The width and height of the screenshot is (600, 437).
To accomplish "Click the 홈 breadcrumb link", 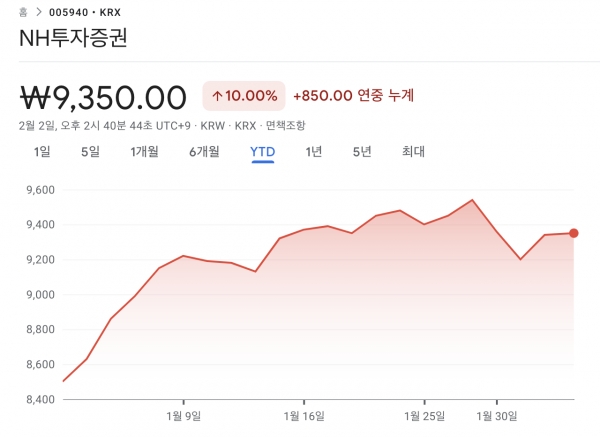I will (x=23, y=12).
